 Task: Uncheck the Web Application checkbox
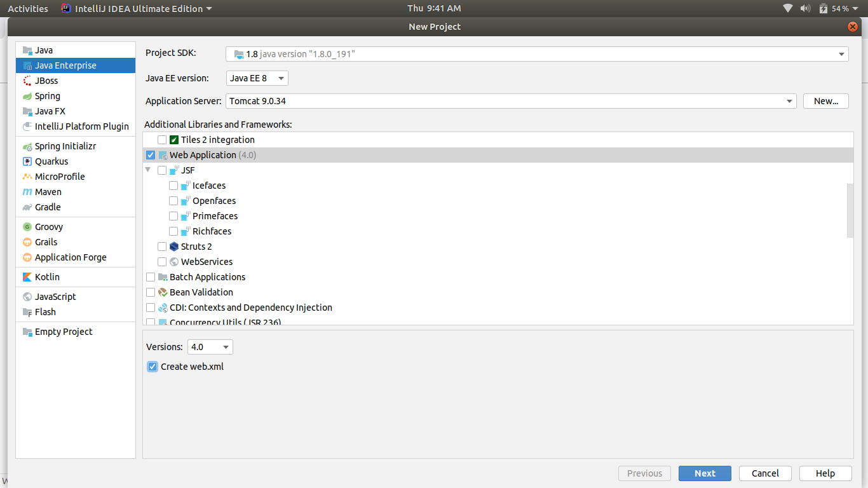click(151, 155)
